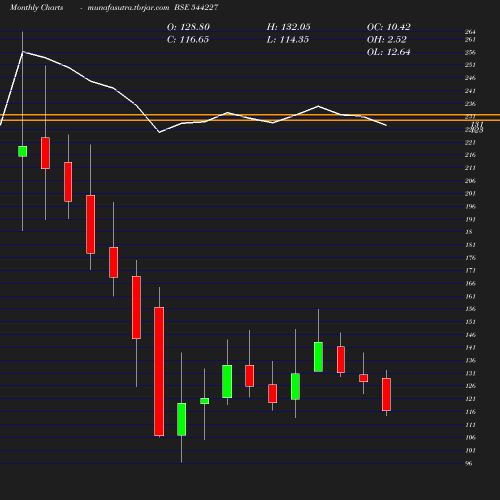Click the green candle topping near 143
The height and width of the screenshot is (500, 500).
(318, 357)
